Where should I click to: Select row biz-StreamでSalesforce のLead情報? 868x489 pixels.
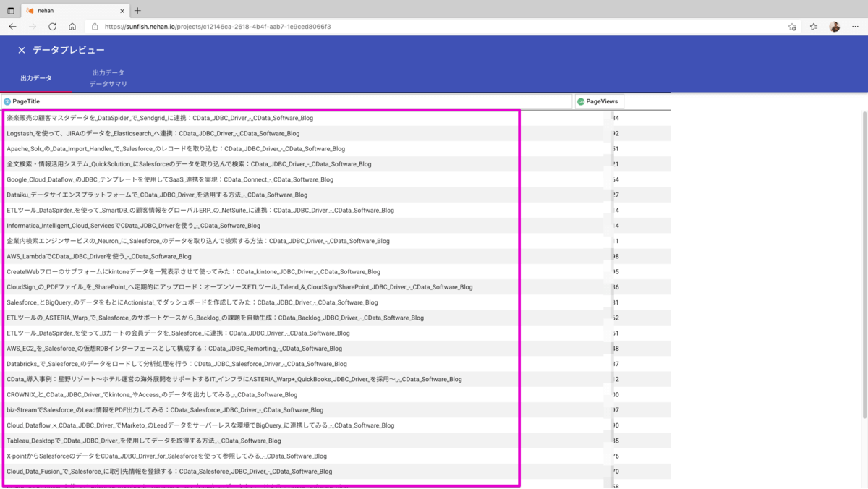point(336,410)
